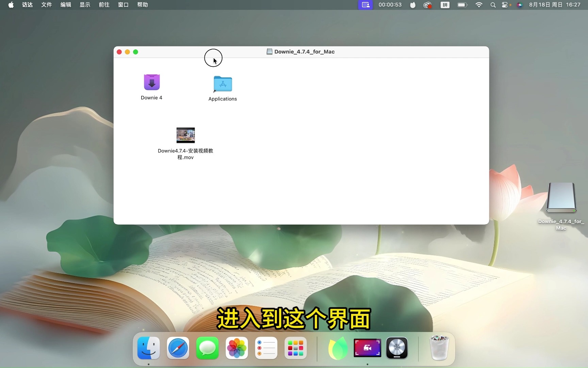Click the Downie 4 label text
This screenshot has height=368, width=588.
coord(151,98)
